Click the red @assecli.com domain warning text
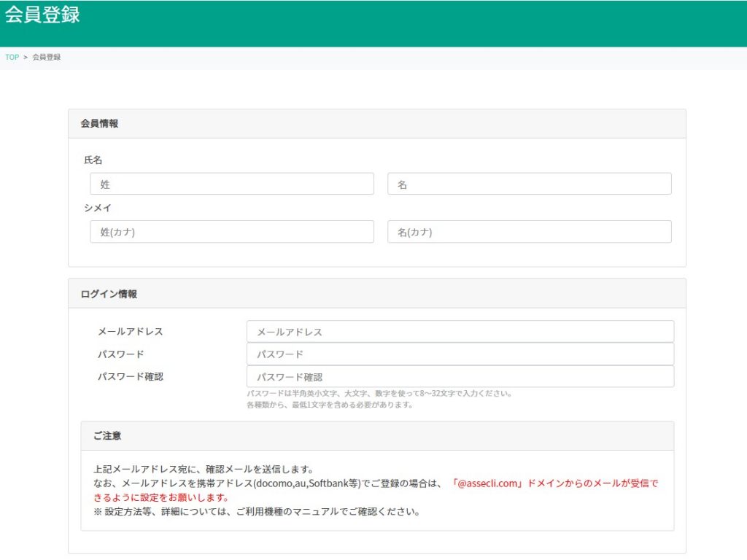The width and height of the screenshot is (747, 560). point(376,491)
